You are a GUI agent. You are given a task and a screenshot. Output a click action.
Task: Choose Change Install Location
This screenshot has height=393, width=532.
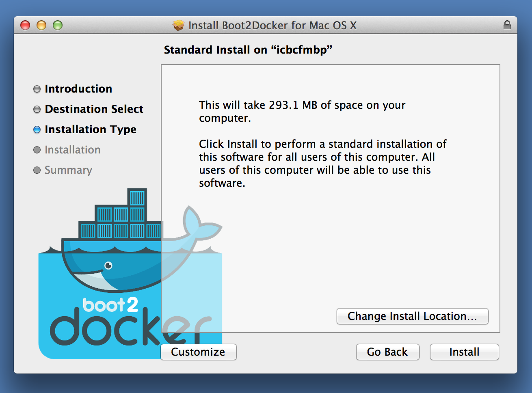pyautogui.click(x=412, y=316)
